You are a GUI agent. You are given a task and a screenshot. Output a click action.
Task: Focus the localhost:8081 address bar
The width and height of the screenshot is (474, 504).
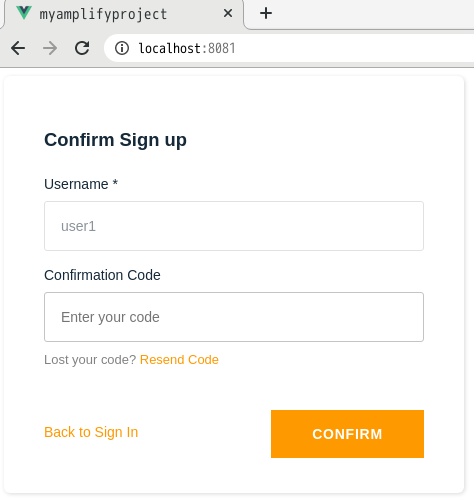tap(289, 48)
